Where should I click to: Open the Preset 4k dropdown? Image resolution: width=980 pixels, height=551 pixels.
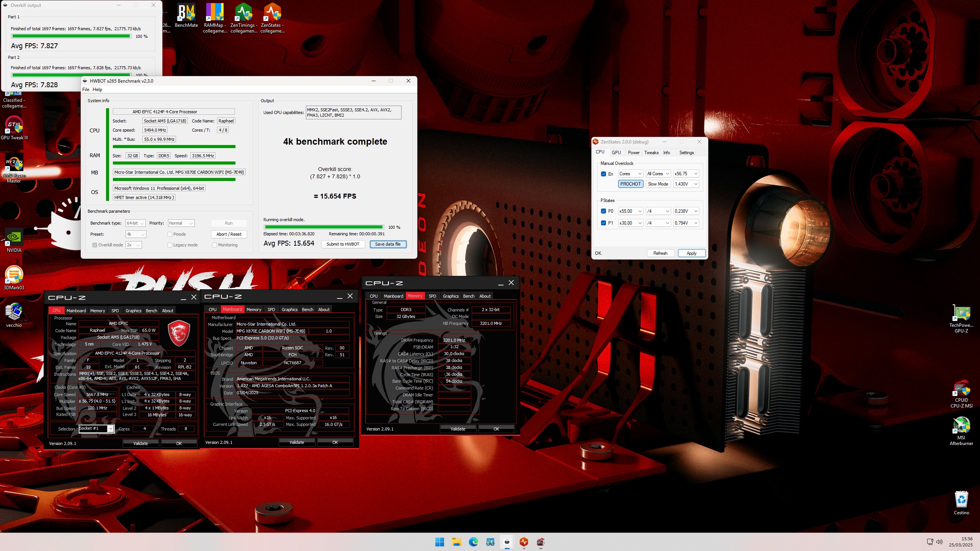pos(136,234)
